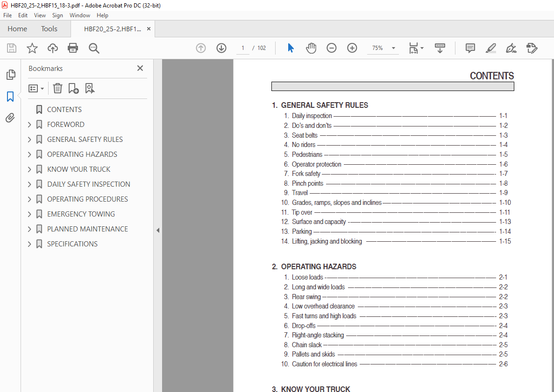This screenshot has height=392, width=554.
Task: Open the Edit menu
Action: pos(23,15)
